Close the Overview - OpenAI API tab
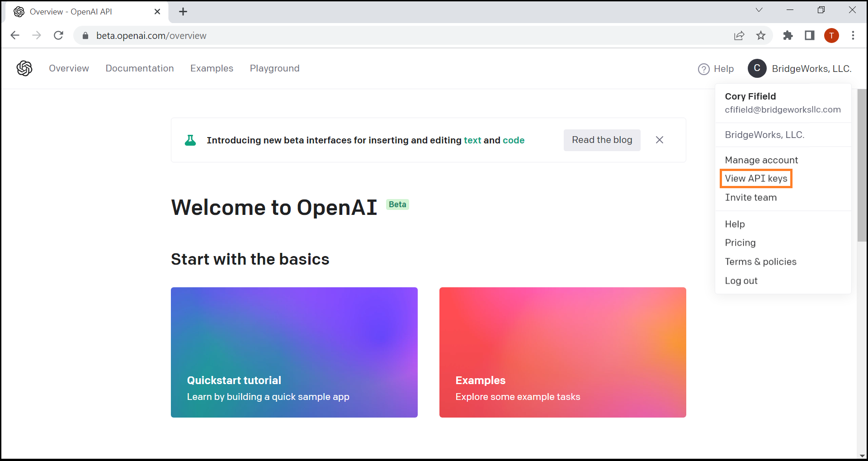Image resolution: width=868 pixels, height=461 pixels. [157, 12]
